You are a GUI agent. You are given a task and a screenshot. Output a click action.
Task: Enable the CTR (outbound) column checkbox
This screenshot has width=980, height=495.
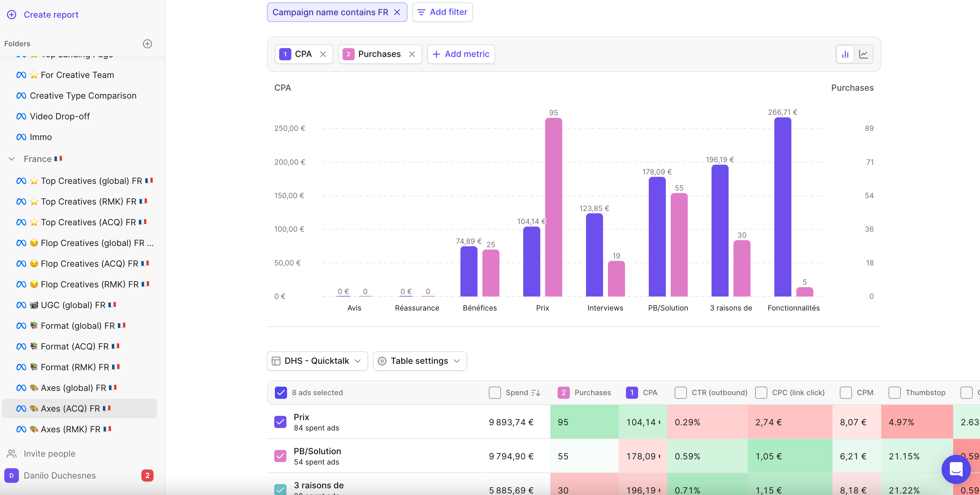680,392
